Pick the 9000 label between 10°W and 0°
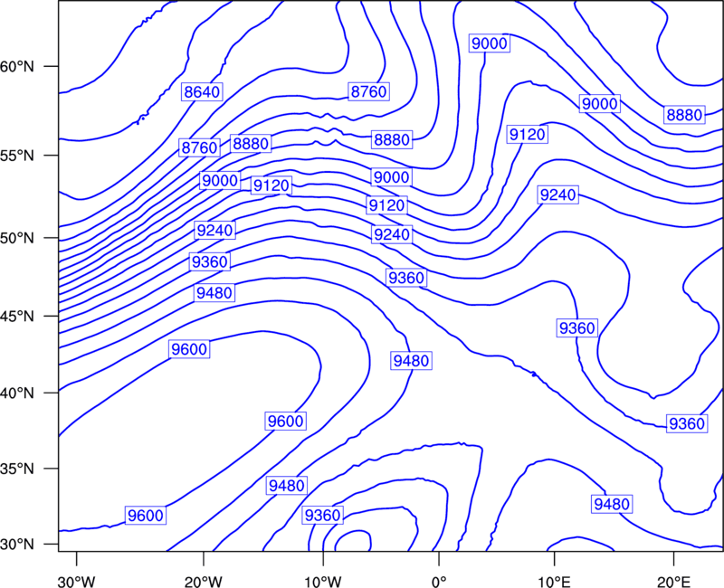Image resolution: width=724 pixels, height=588 pixels. [x=392, y=176]
